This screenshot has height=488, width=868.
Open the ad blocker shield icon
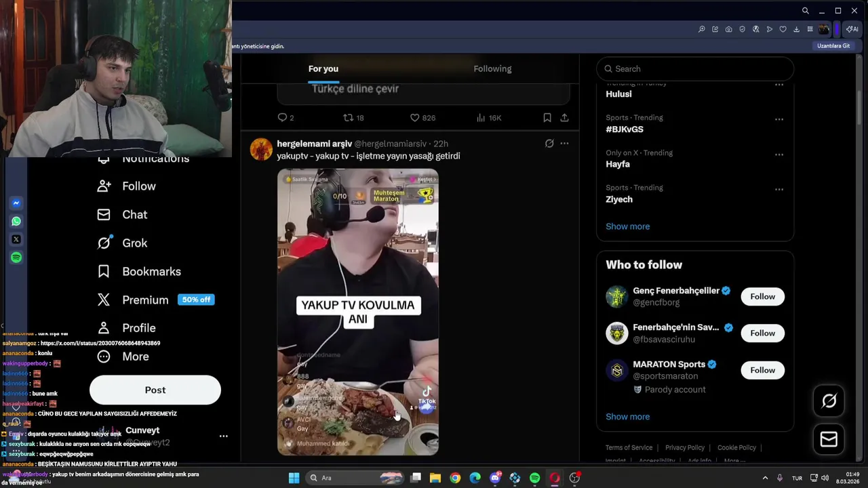742,29
